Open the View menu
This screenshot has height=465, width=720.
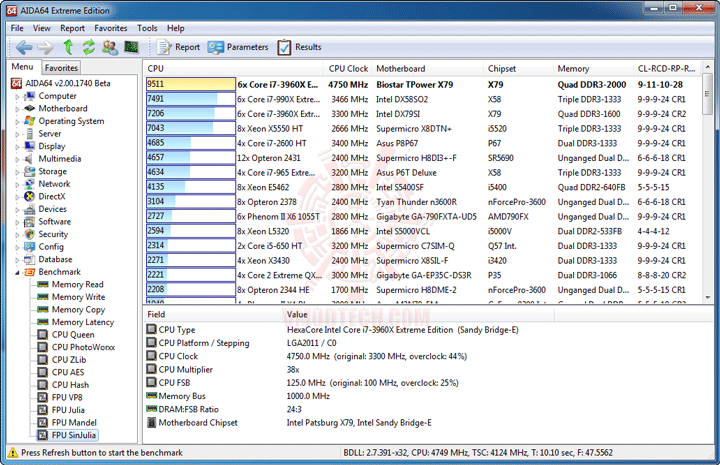tap(41, 28)
